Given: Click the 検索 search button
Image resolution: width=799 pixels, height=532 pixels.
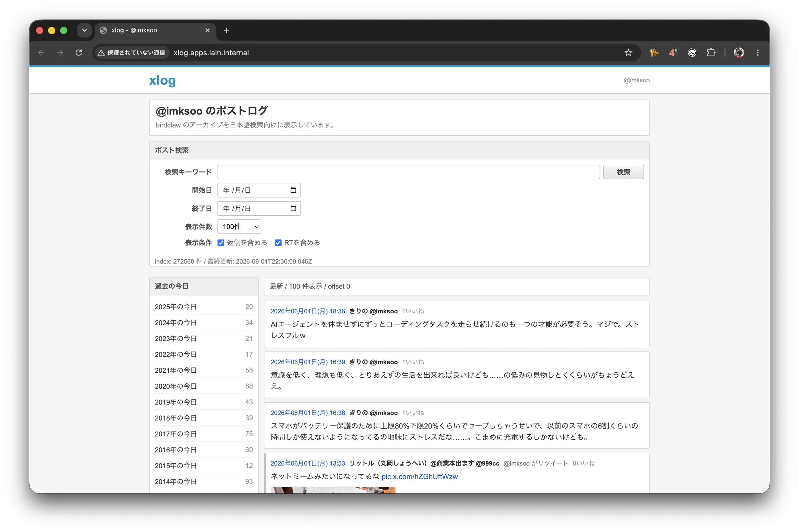Looking at the screenshot, I should [x=623, y=172].
